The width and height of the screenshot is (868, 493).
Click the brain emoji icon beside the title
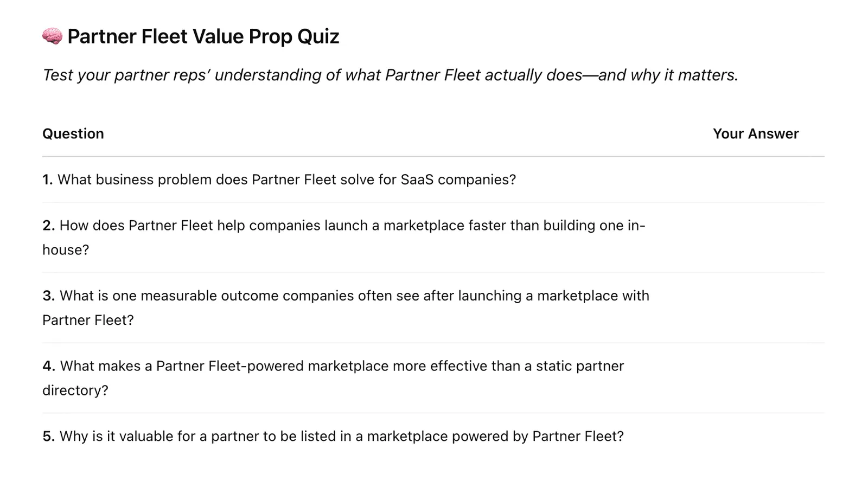click(53, 36)
